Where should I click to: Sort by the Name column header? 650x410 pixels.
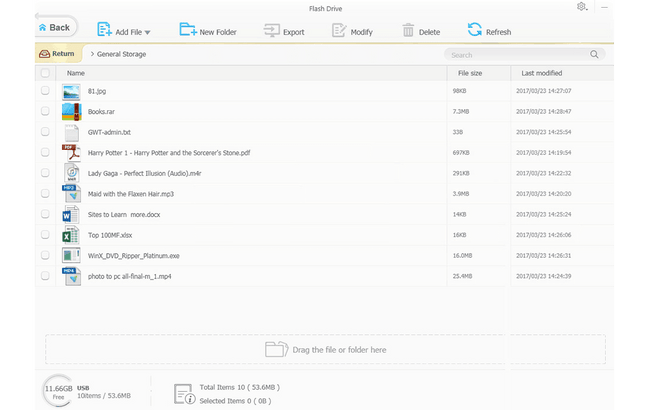click(x=76, y=73)
